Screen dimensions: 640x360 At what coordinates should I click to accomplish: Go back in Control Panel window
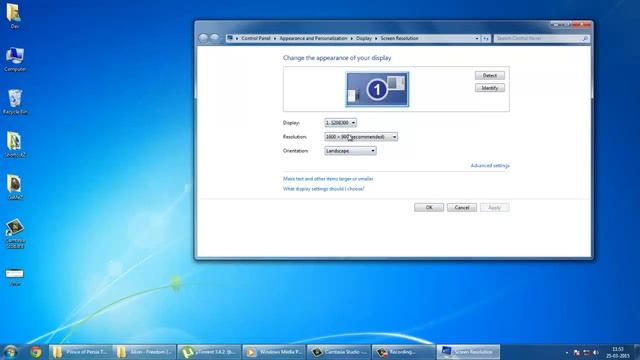(203, 38)
